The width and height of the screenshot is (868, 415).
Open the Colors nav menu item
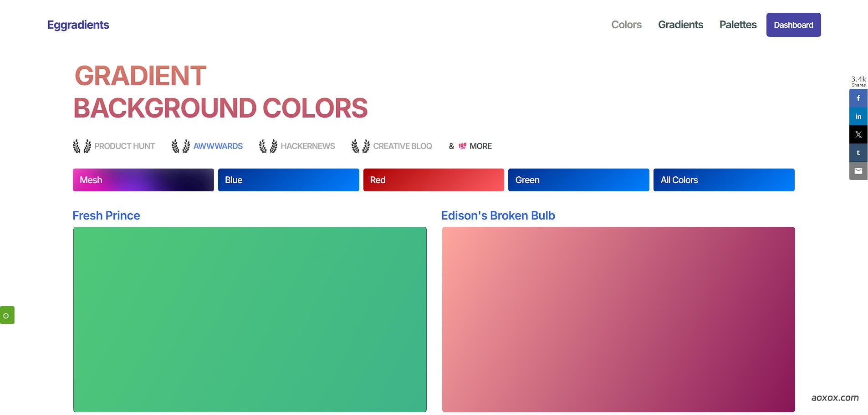point(626,25)
